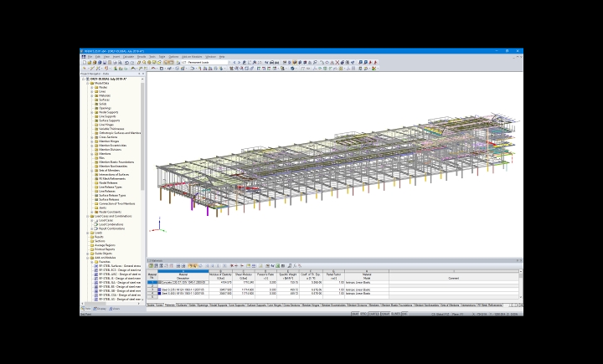Toggle GLINES in status bar
The width and height of the screenshot is (603, 364).
click(x=395, y=314)
